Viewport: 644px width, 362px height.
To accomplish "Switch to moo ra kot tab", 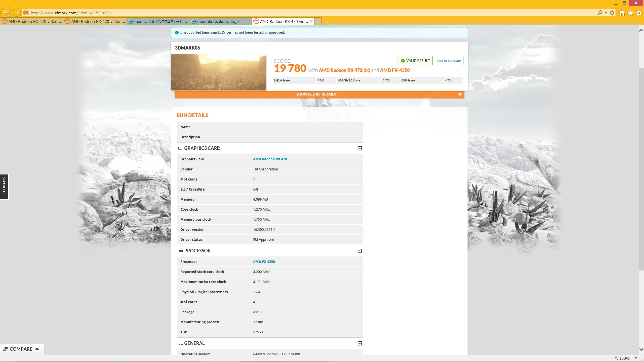I will click(x=157, y=21).
